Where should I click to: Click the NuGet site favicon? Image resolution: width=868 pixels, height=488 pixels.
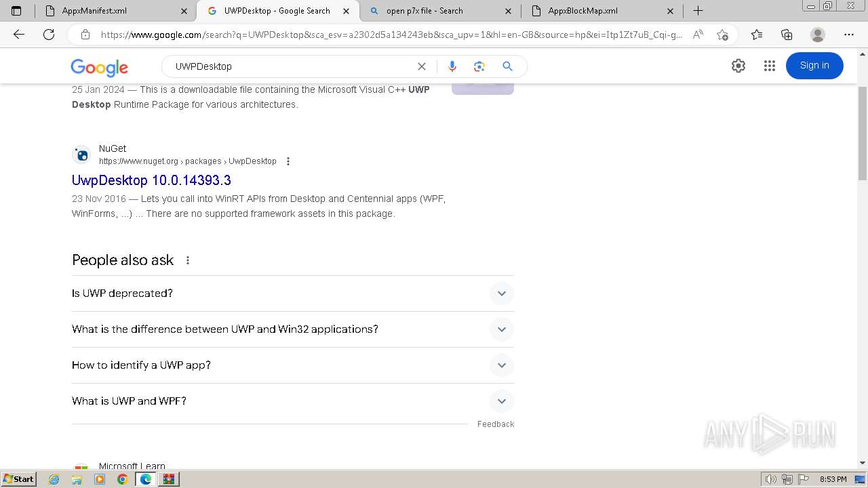(81, 155)
